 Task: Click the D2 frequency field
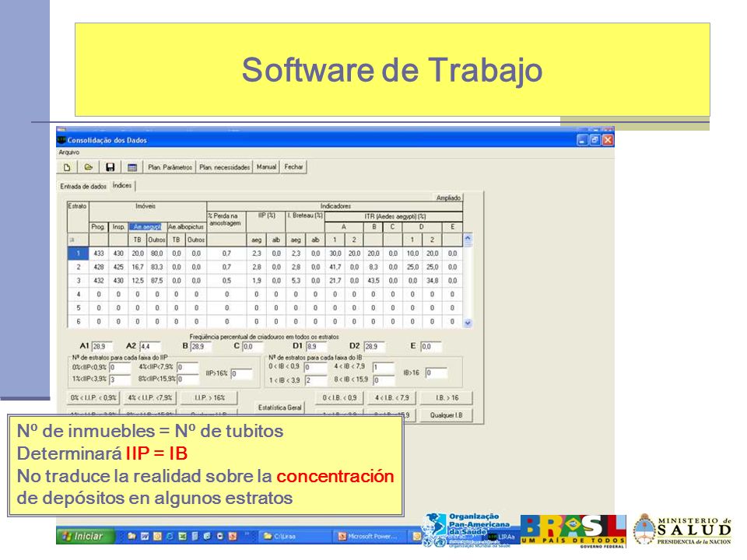[374, 347]
